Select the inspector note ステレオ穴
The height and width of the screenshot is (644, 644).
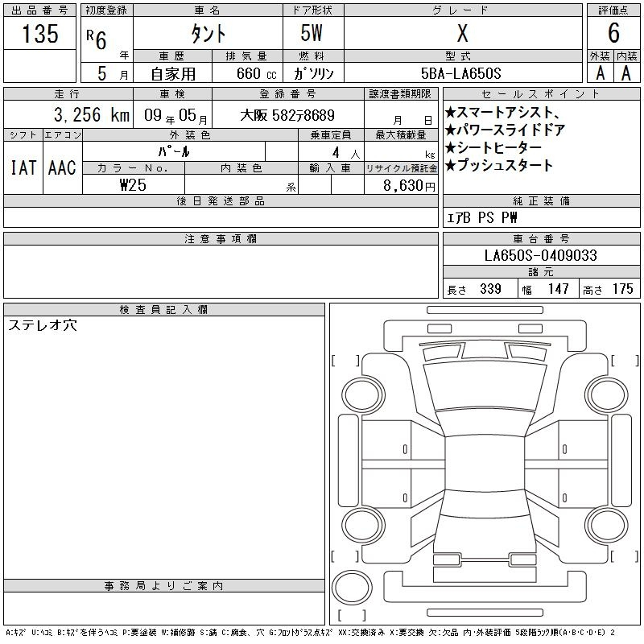click(x=43, y=325)
